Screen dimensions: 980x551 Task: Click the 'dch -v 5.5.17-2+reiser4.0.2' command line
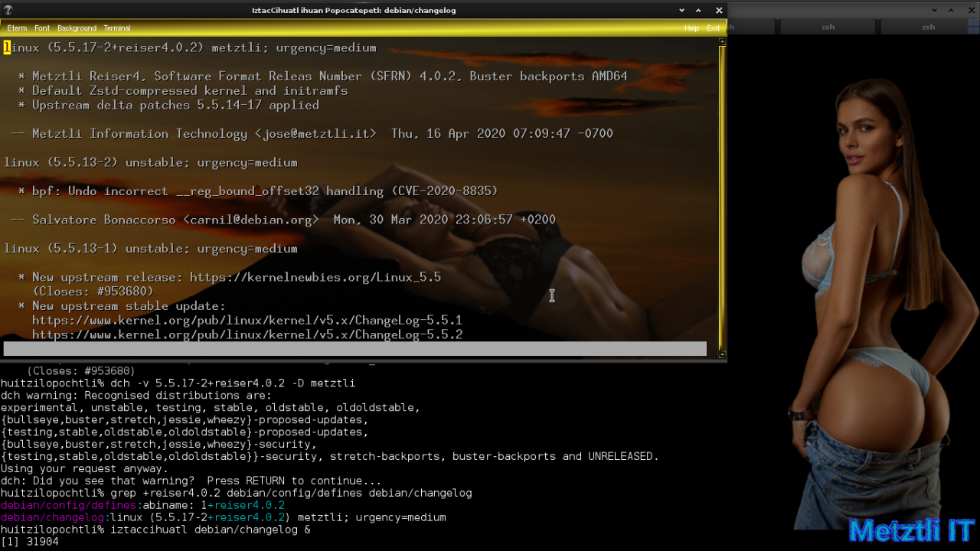coord(178,383)
